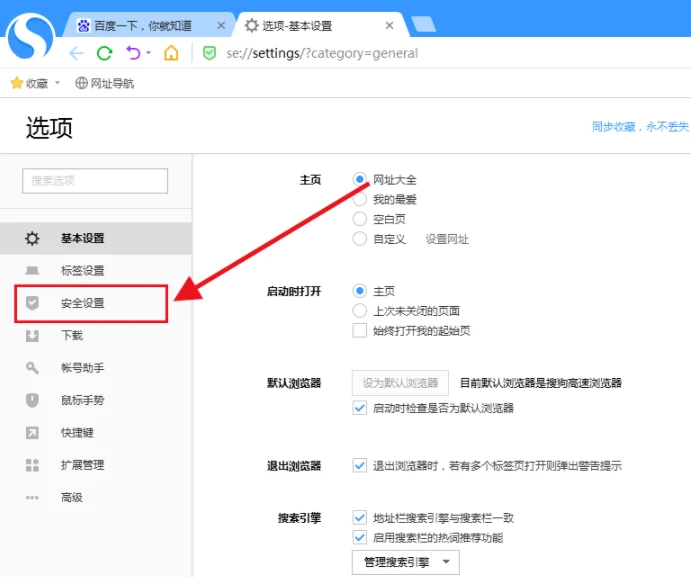This screenshot has height=577, width=691.
Task: Click the home page icon in toolbar
Action: pos(172,53)
